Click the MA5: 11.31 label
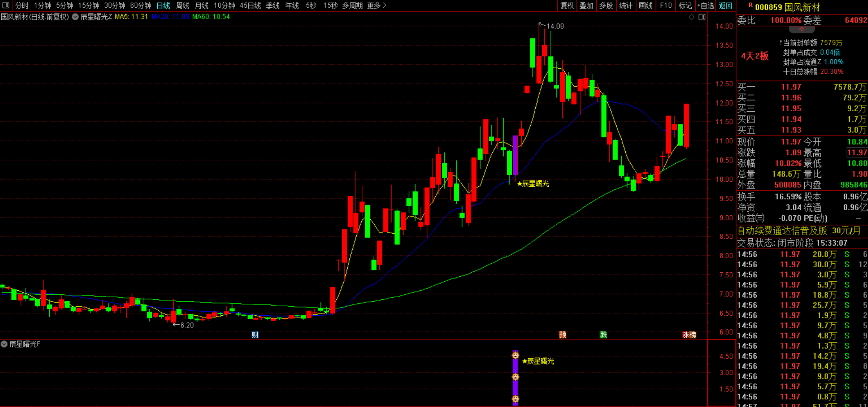Image resolution: width=868 pixels, height=407 pixels. pyautogui.click(x=132, y=17)
